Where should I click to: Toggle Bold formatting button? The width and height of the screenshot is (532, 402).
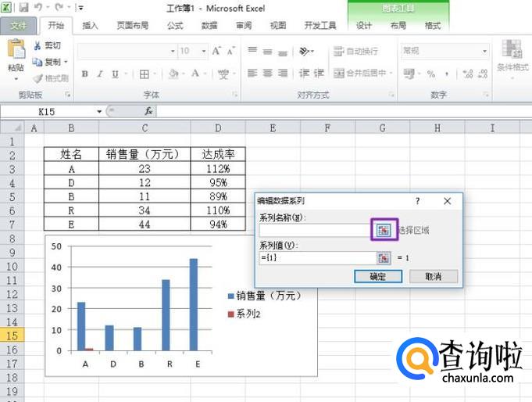click(x=84, y=74)
